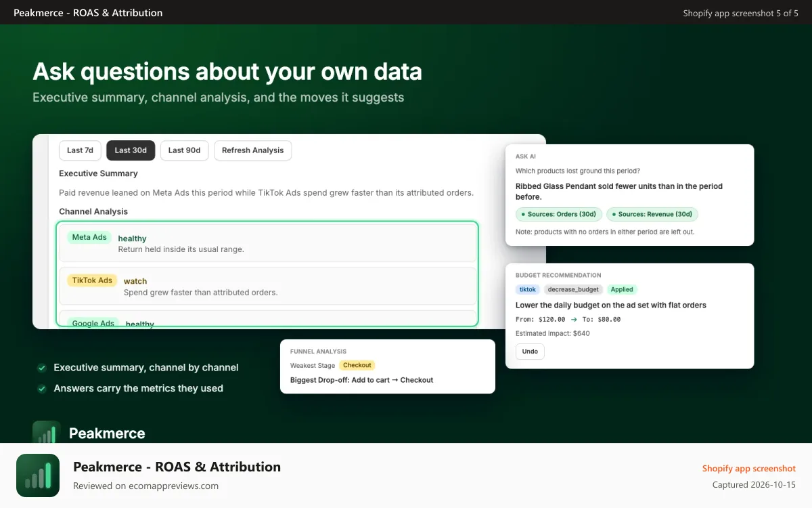Click the 'Executive summary, channel by channel' bullet
The image size is (812, 508).
146,368
